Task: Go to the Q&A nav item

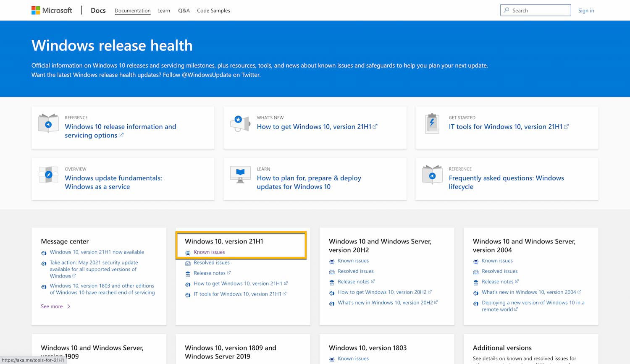Action: coord(184,10)
